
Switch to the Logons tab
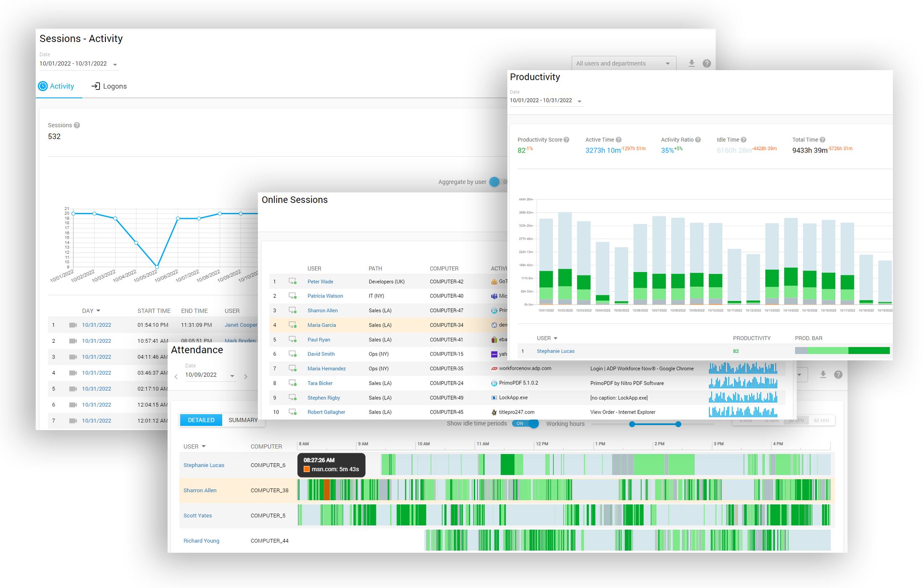coord(109,86)
